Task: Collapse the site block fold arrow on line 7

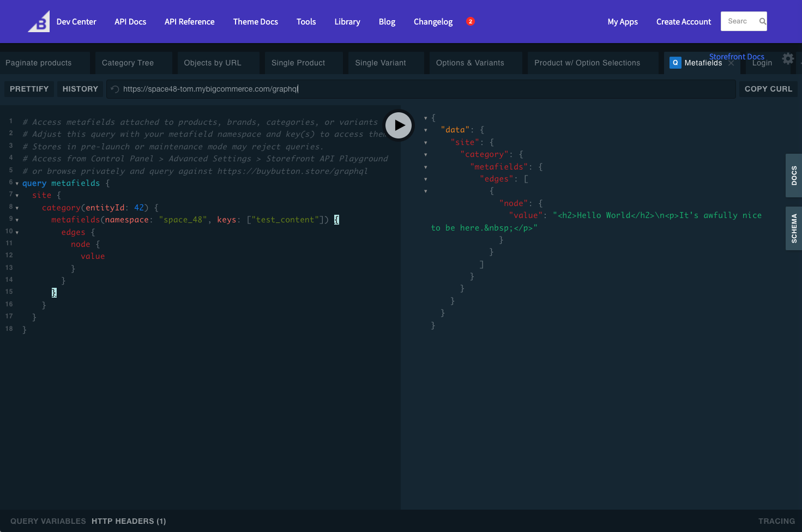Action: coord(17,196)
